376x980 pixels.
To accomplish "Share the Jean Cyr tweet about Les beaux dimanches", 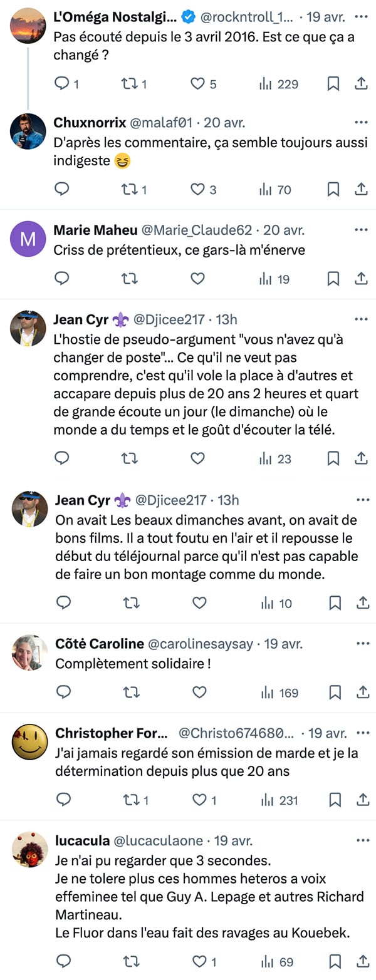I will [363, 603].
